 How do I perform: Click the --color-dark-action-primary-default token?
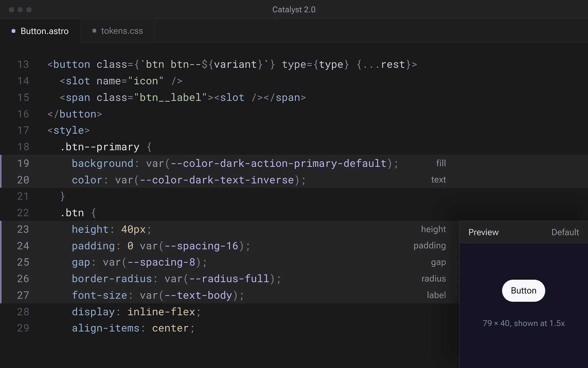278,163
